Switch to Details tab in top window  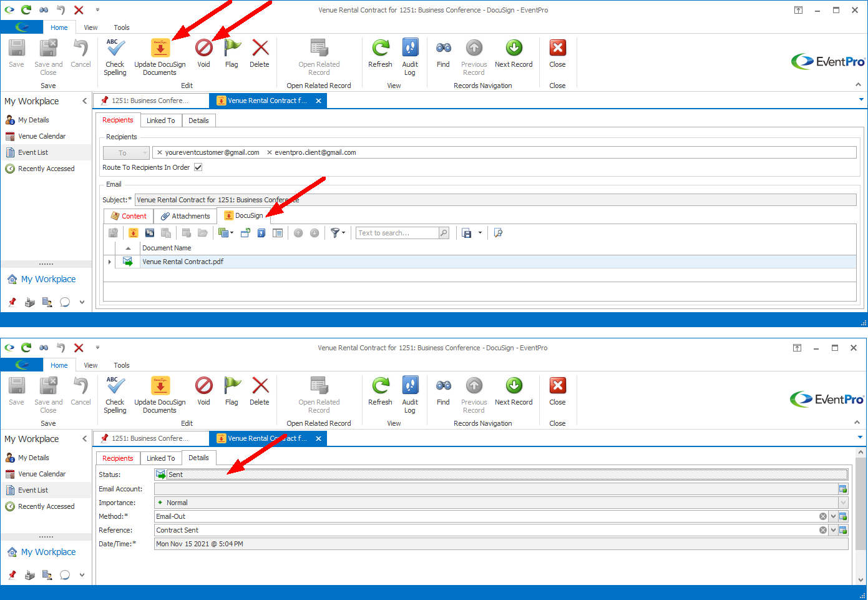click(x=198, y=120)
